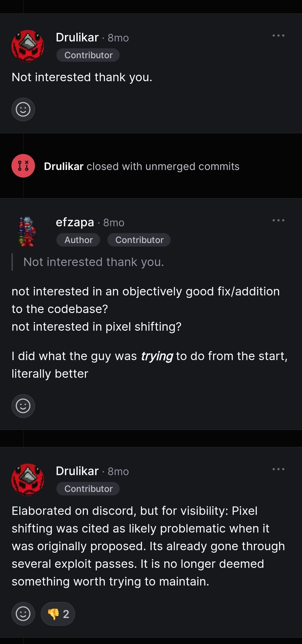This screenshot has width=302, height=644.
Task: Add emoji reaction to efzapa's comment
Action: pyautogui.click(x=23, y=406)
